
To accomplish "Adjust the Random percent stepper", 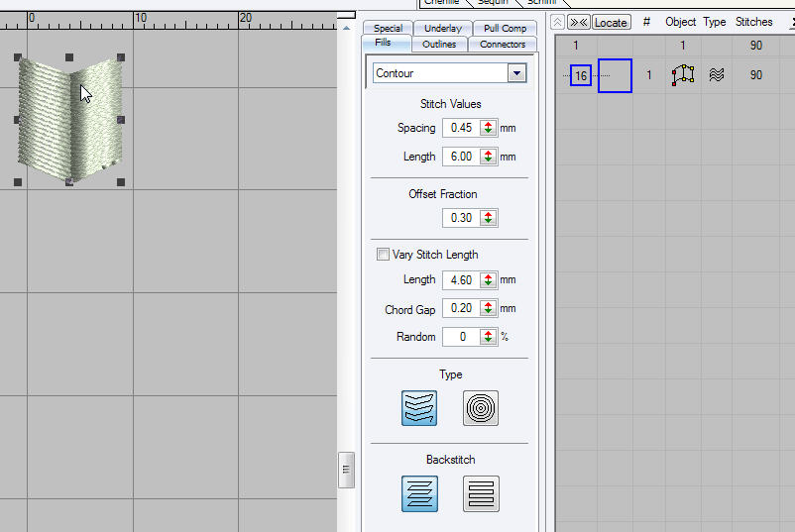I will pyautogui.click(x=489, y=337).
